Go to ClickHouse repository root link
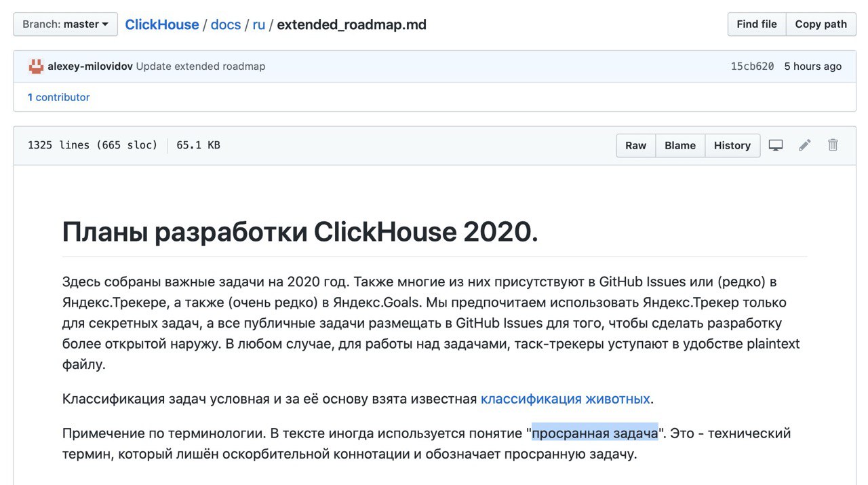Screen dimensions: 868x485 coord(162,24)
